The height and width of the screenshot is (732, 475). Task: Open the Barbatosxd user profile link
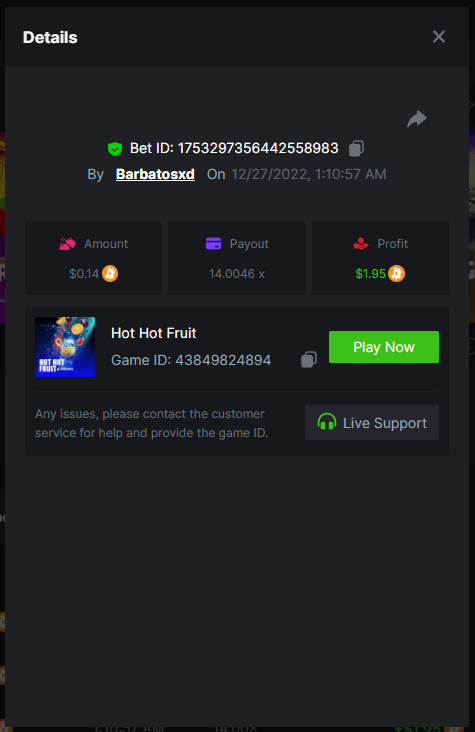(x=155, y=174)
